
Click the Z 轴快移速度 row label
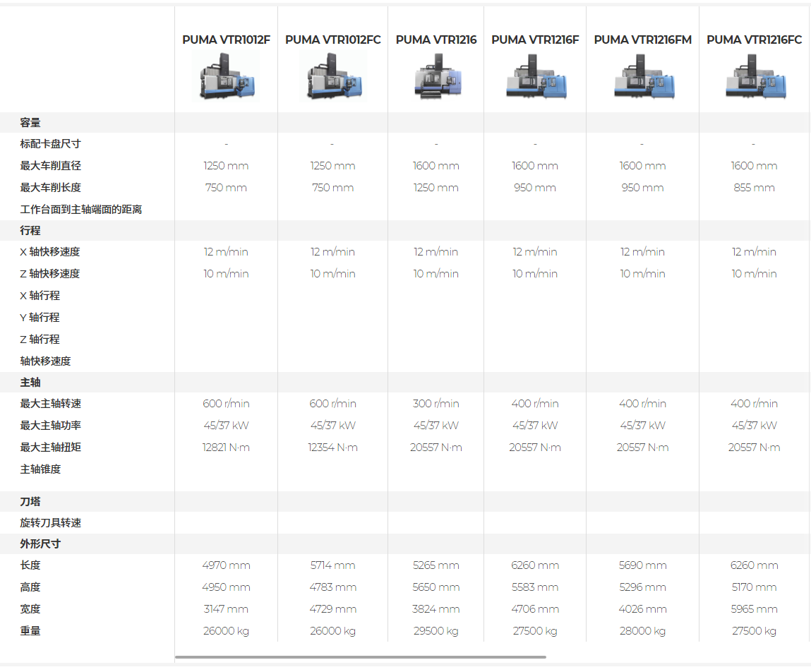(49, 274)
